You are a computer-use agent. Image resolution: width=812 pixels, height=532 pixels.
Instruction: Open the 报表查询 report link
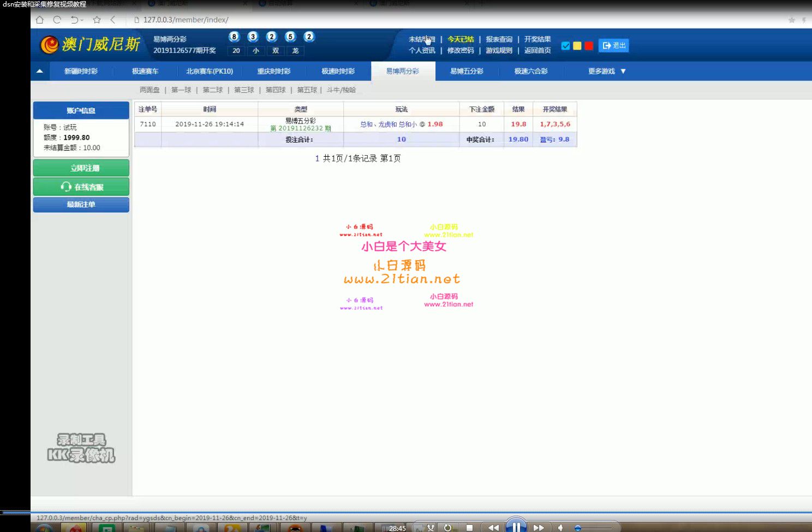click(499, 39)
